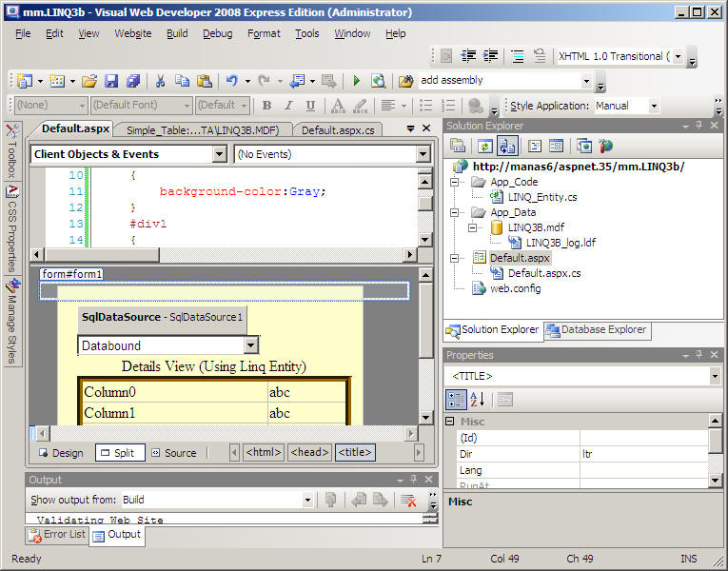This screenshot has width=728, height=571.
Task: Click the Copy icon in toolbar
Action: pos(182,81)
